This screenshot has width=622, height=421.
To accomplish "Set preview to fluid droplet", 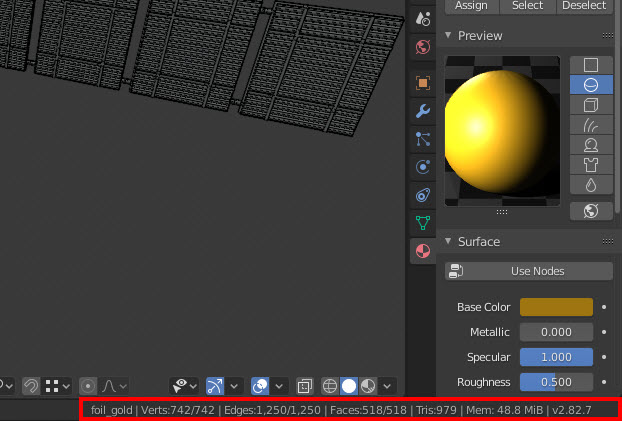I will tap(591, 185).
